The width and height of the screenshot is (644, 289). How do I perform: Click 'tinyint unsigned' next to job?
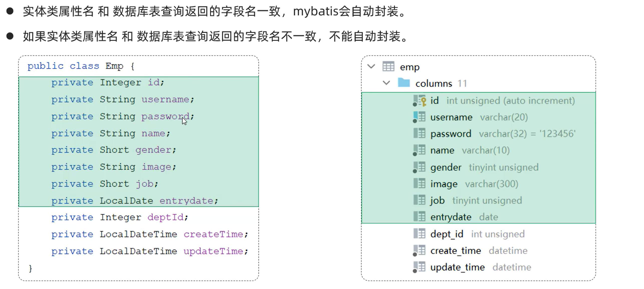point(487,200)
